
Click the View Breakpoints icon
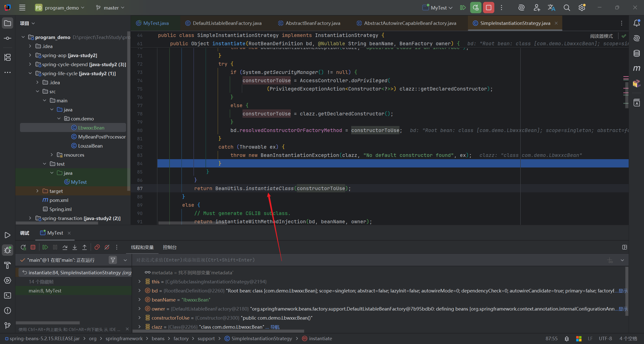pos(97,247)
